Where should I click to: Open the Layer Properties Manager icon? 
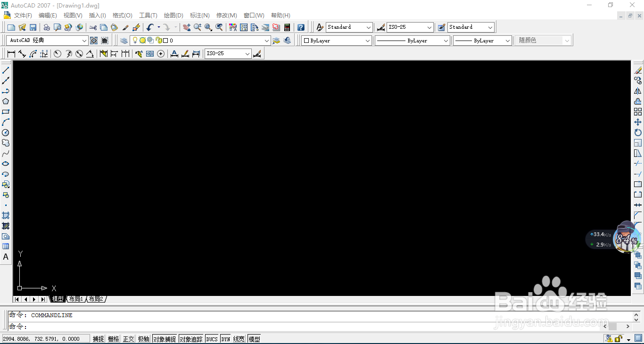pos(124,41)
